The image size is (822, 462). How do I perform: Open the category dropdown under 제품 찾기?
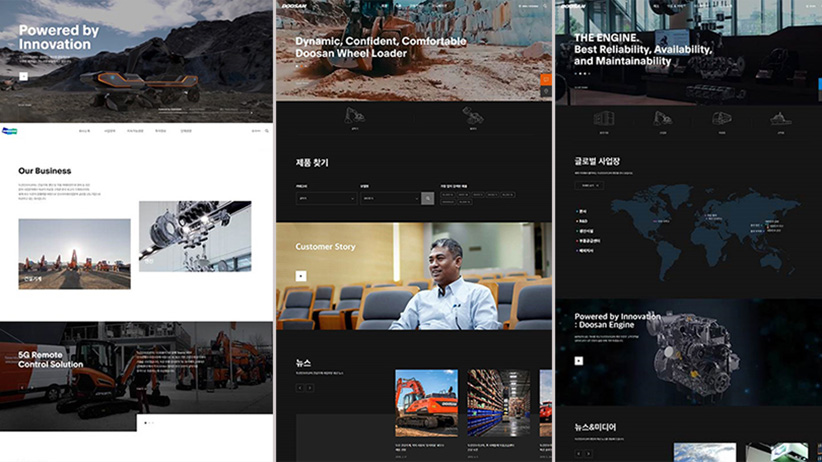(x=326, y=198)
